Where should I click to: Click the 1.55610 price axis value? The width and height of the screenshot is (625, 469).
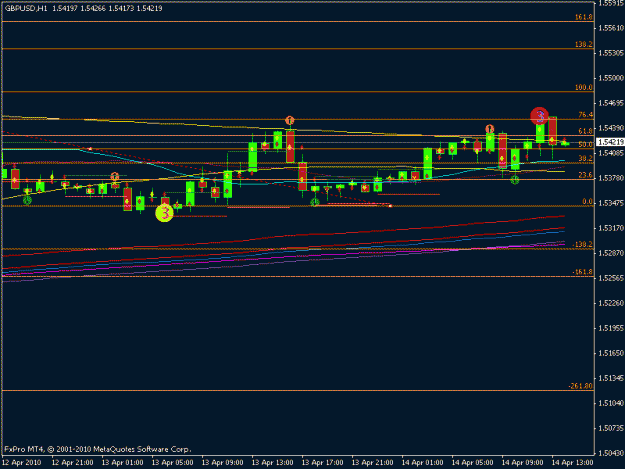(611, 28)
